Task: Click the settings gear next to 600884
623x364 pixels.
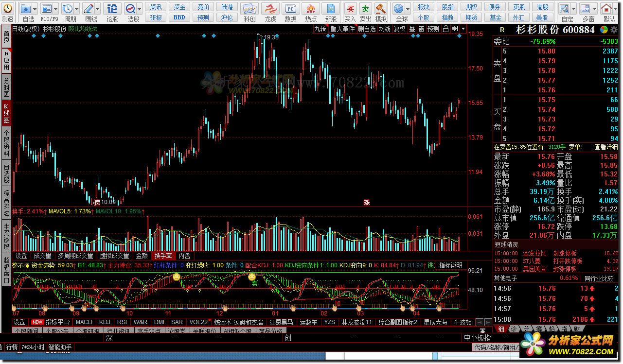Action: (x=614, y=30)
